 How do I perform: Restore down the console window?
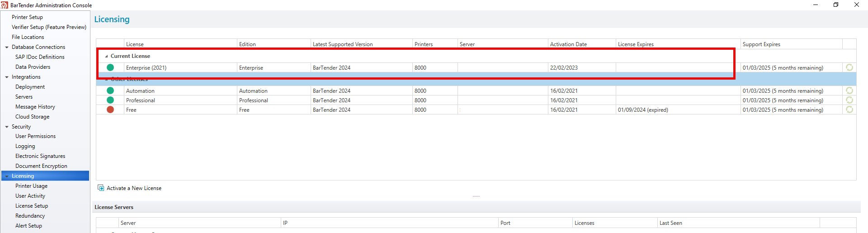point(836,5)
